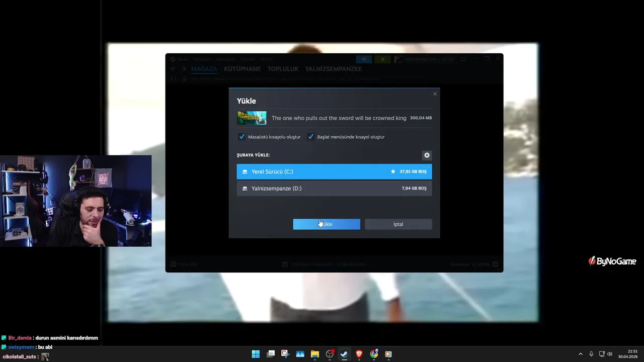This screenshot has height=362, width=644.
Task: Open Google Chrome on taskbar
Action: coord(374,354)
